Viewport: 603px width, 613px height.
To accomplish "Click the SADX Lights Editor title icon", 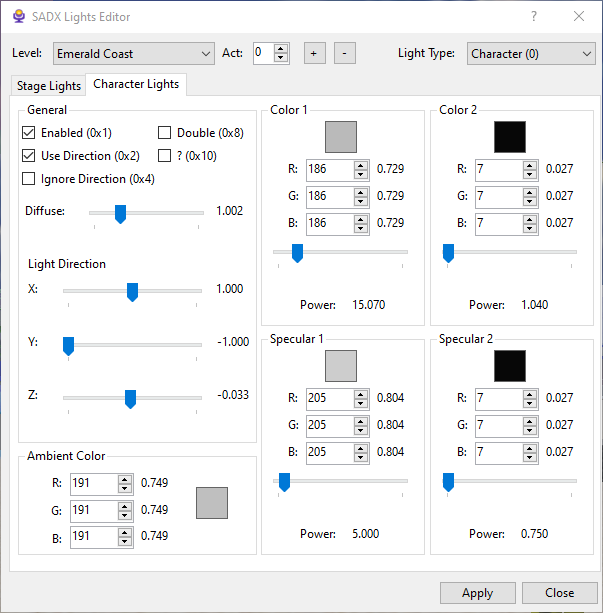I will 18,17.
